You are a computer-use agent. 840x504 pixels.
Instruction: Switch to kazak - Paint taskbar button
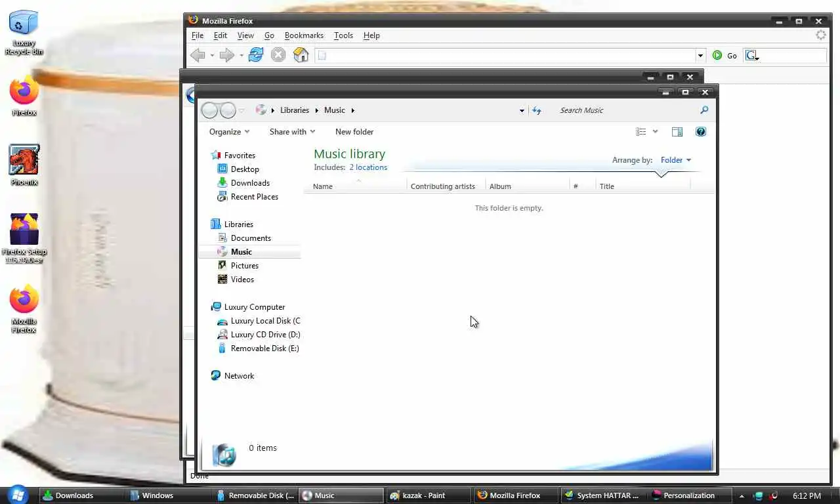pyautogui.click(x=427, y=495)
